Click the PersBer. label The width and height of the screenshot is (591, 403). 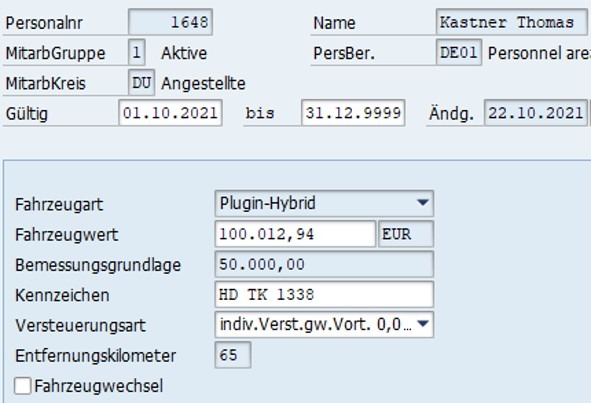pyautogui.click(x=344, y=53)
